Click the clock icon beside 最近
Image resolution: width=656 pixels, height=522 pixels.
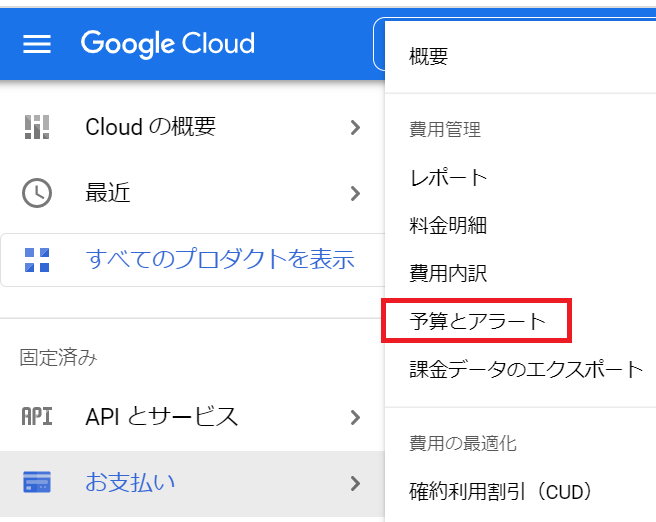(x=37, y=193)
